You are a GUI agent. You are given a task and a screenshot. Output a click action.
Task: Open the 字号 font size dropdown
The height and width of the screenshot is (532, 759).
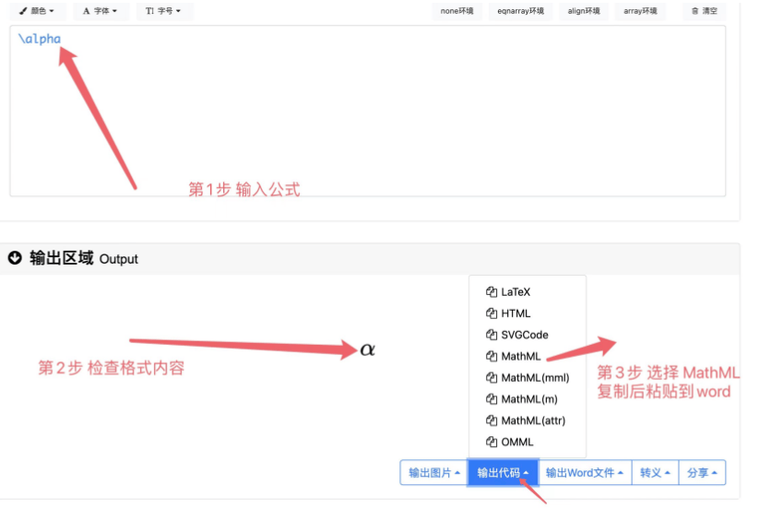[x=163, y=11]
